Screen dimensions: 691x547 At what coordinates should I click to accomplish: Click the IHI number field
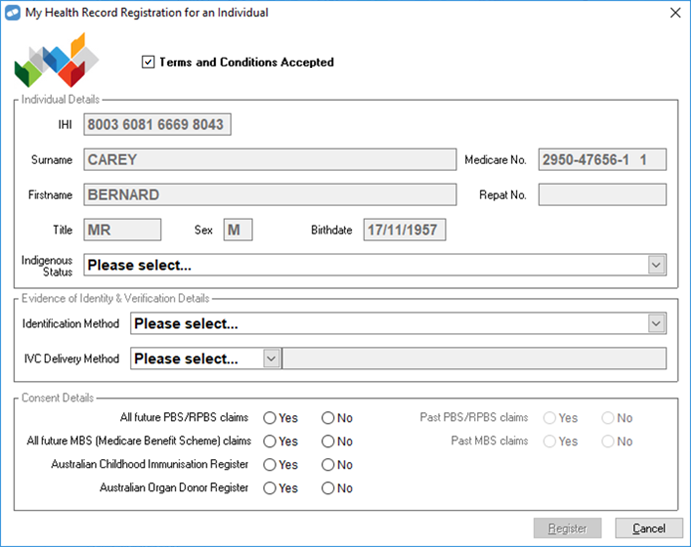(158, 125)
